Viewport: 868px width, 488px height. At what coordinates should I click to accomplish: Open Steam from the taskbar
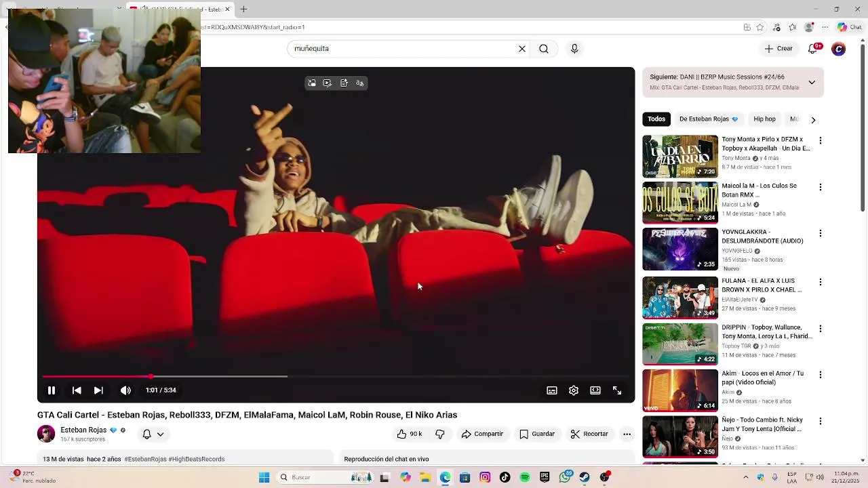[x=585, y=478]
